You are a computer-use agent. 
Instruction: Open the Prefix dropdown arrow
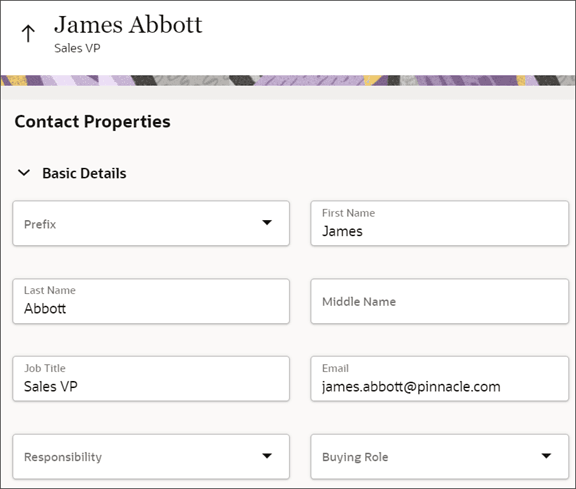[267, 223]
